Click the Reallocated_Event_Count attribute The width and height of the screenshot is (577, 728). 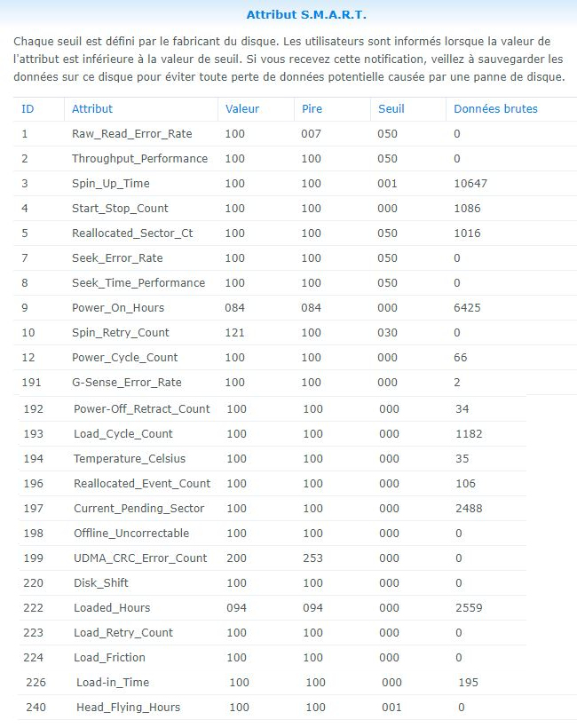(x=142, y=484)
